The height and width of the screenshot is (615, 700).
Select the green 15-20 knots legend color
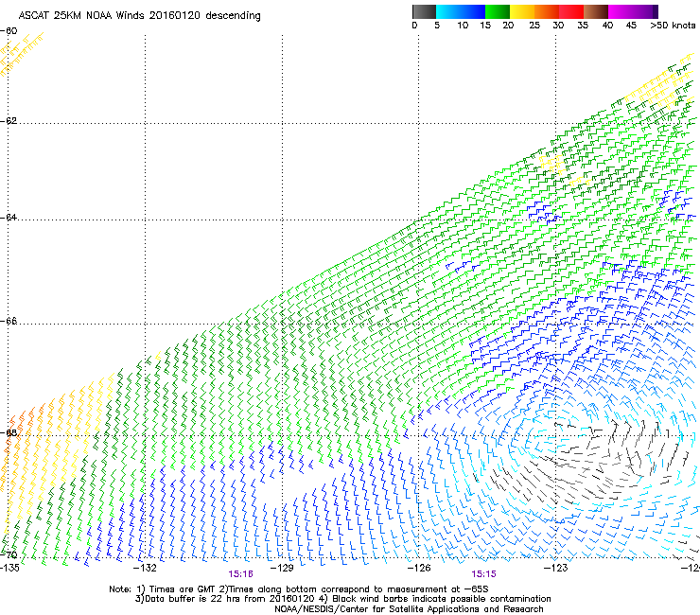click(x=498, y=11)
